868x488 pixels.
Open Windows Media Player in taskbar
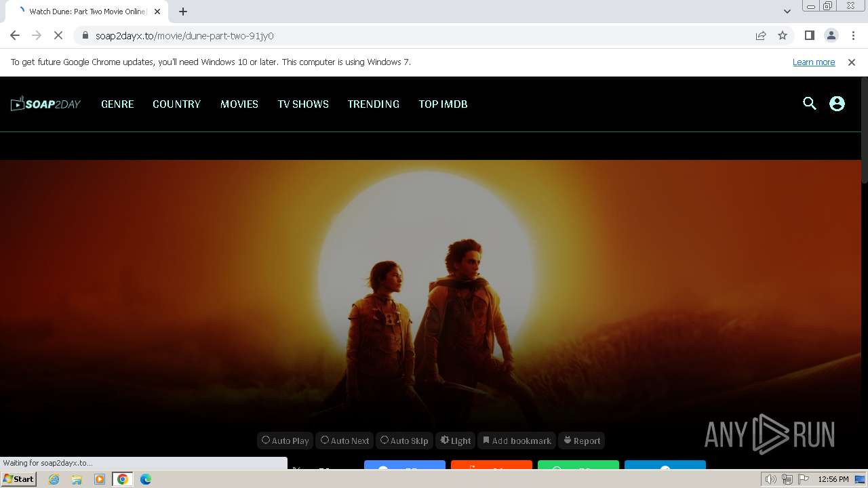click(x=100, y=479)
